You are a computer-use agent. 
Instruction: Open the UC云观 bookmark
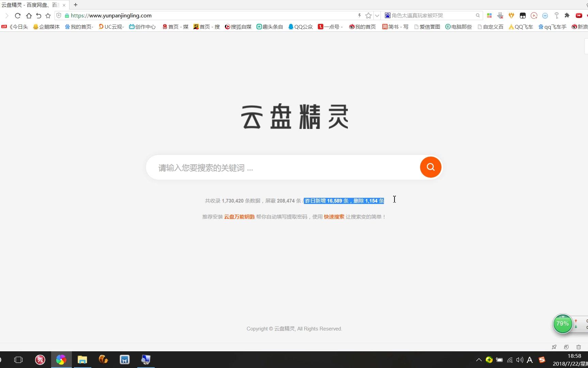pos(111,27)
